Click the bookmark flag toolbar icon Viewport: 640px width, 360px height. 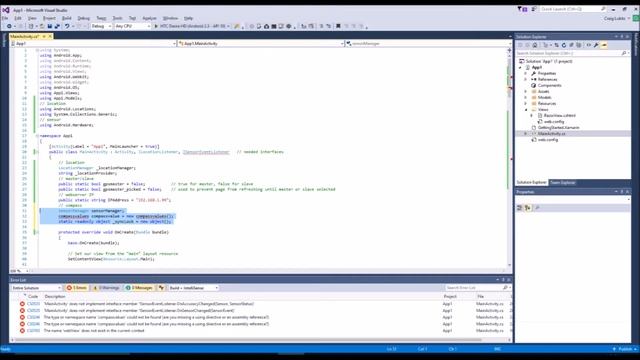point(338,26)
